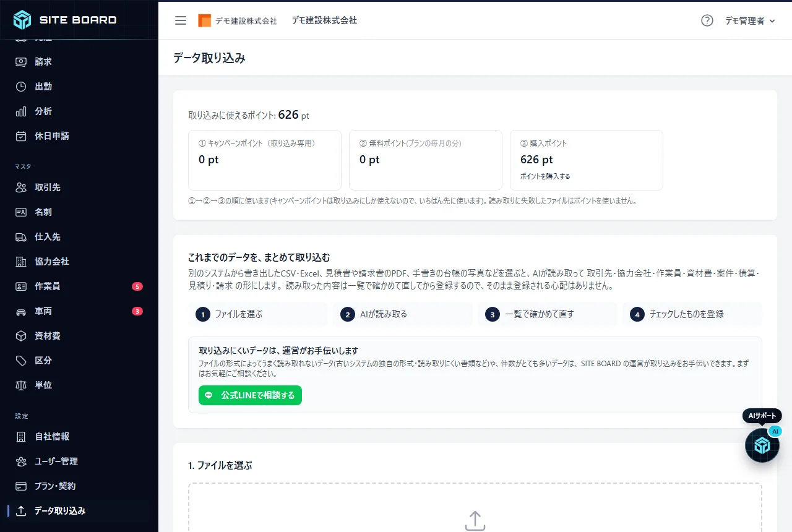Viewport: 792px width, 532px height.
Task: Click the orange デモ建設株式会社 company logo
Action: (205, 20)
